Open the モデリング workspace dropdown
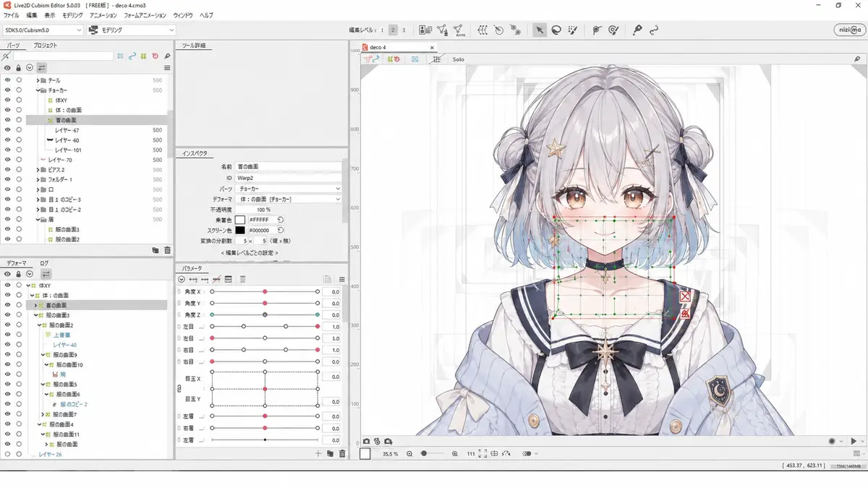 (131, 30)
